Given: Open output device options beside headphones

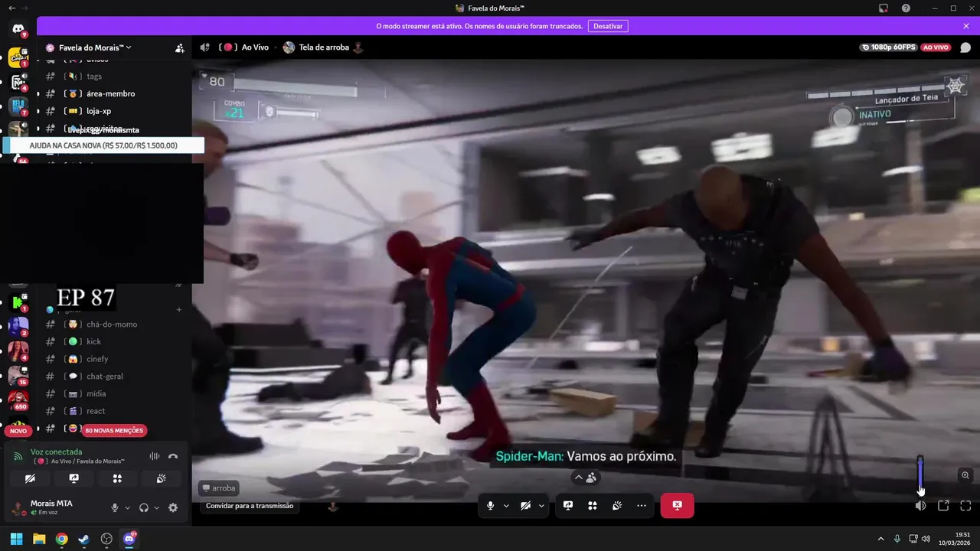Looking at the screenshot, I should (157, 507).
